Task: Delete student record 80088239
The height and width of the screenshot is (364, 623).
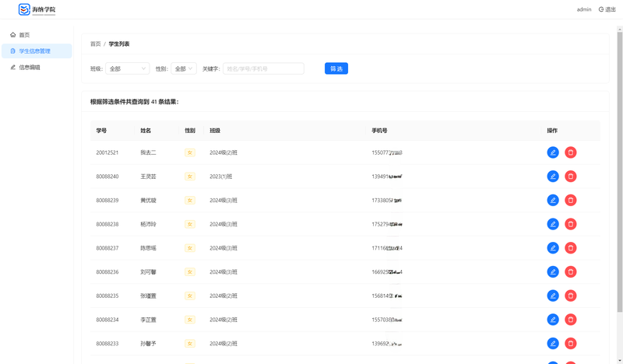Action: point(571,200)
